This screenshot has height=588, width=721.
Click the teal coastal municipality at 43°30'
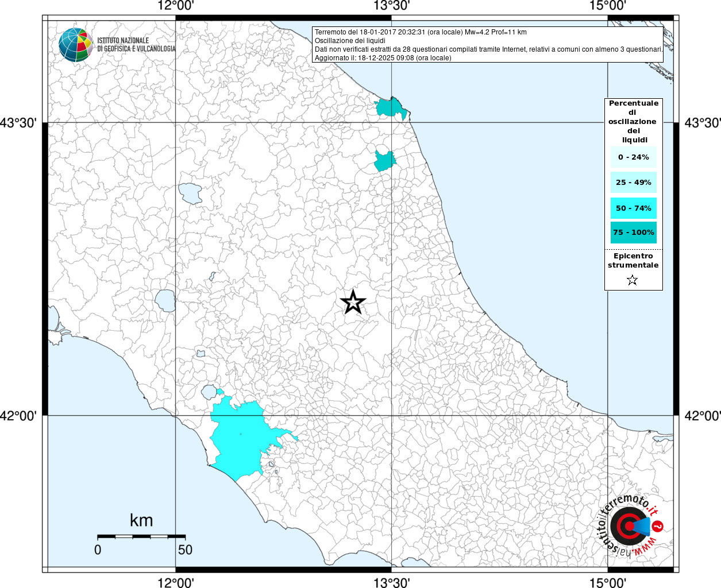pos(391,108)
